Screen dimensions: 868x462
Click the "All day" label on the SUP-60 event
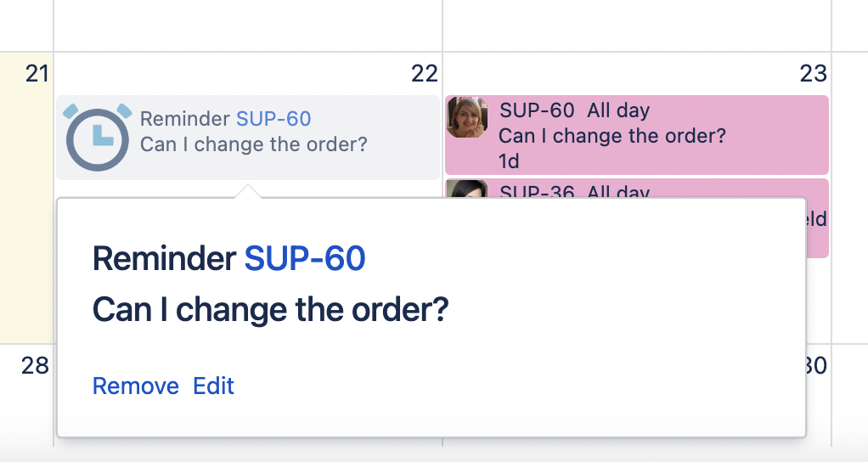click(618, 110)
